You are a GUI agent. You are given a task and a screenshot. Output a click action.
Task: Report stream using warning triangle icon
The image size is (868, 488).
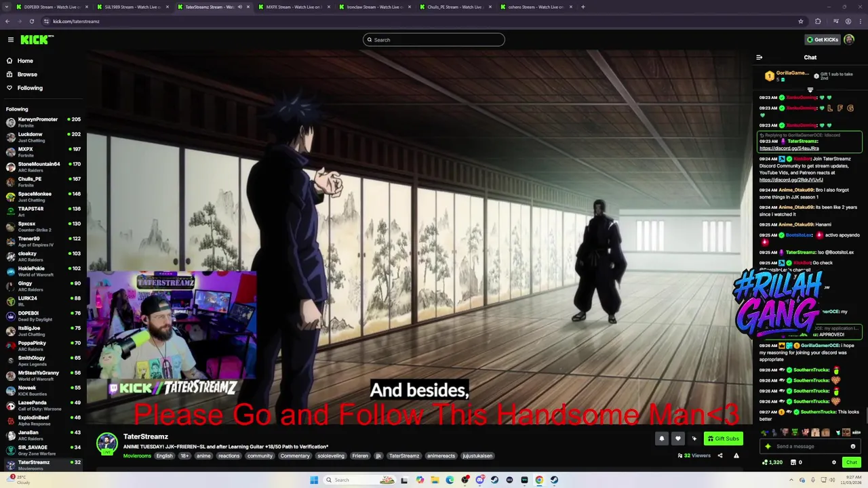coord(736,455)
